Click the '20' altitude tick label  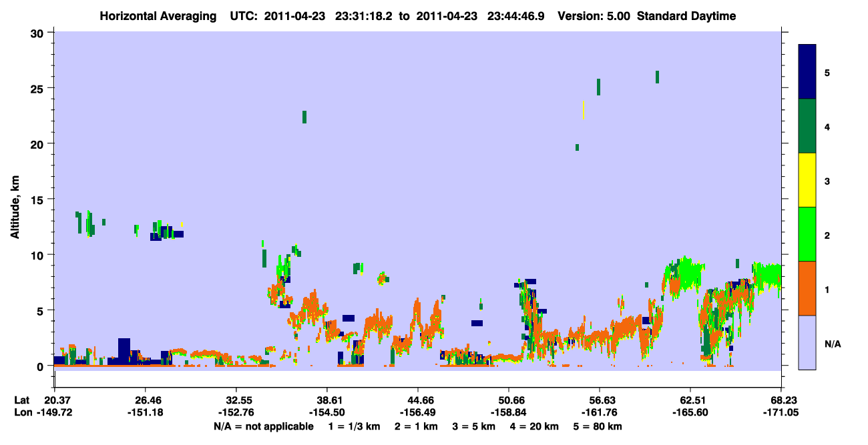(x=38, y=144)
